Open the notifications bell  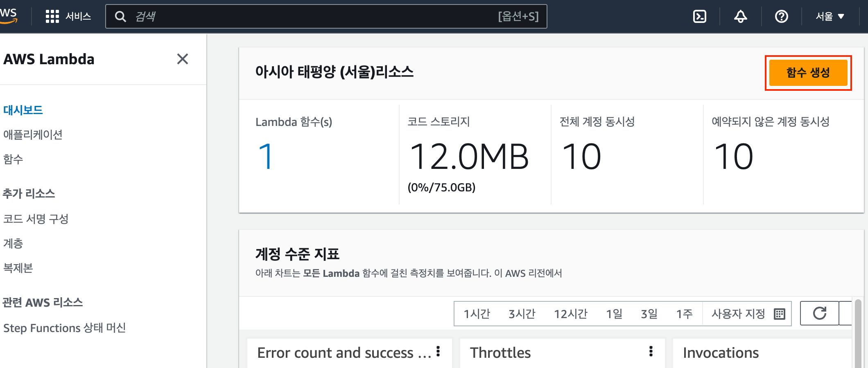pos(740,16)
